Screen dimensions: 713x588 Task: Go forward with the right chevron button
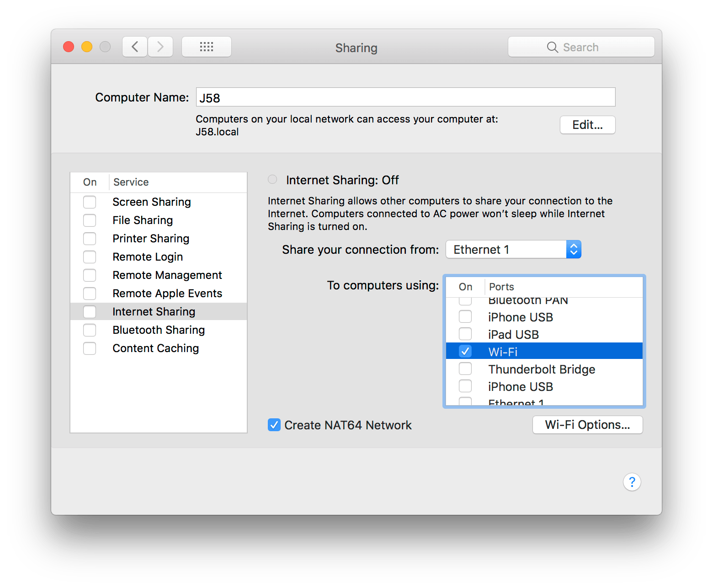click(160, 47)
